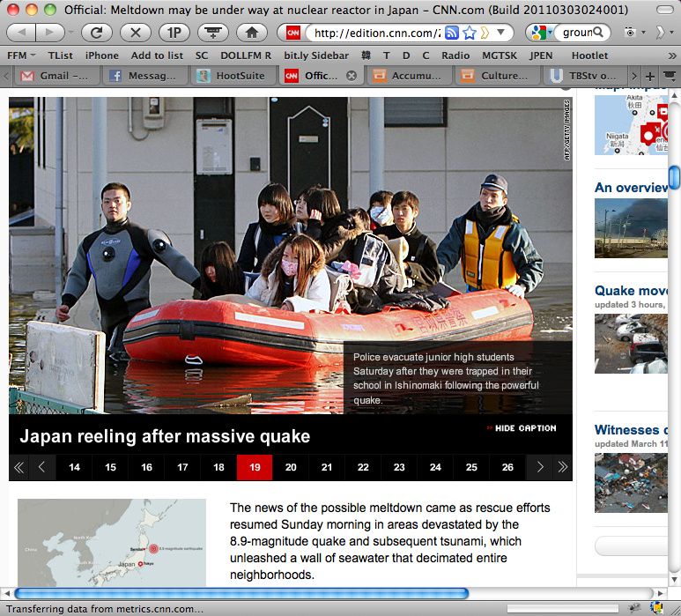Click the horizontal scrollbar thumb
Screen dimensions: 681x616
pos(241,593)
